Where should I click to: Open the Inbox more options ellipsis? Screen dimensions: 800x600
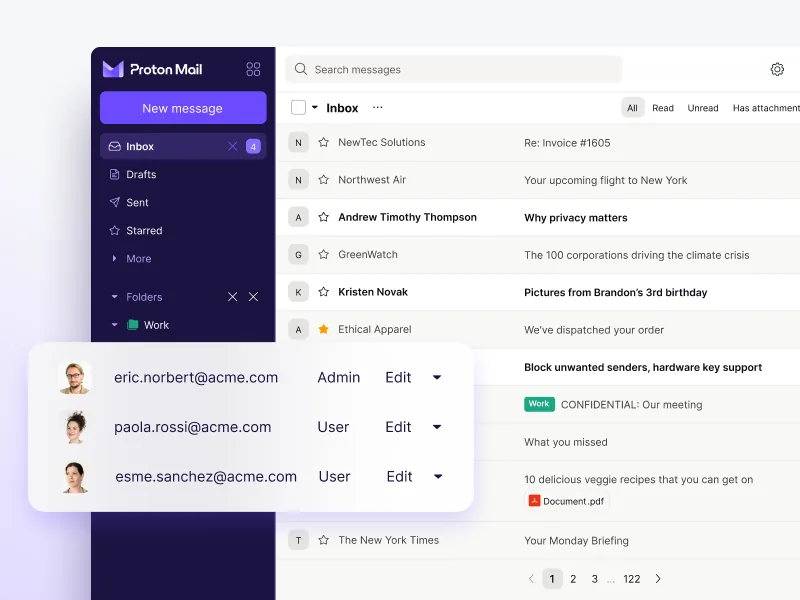[378, 108]
